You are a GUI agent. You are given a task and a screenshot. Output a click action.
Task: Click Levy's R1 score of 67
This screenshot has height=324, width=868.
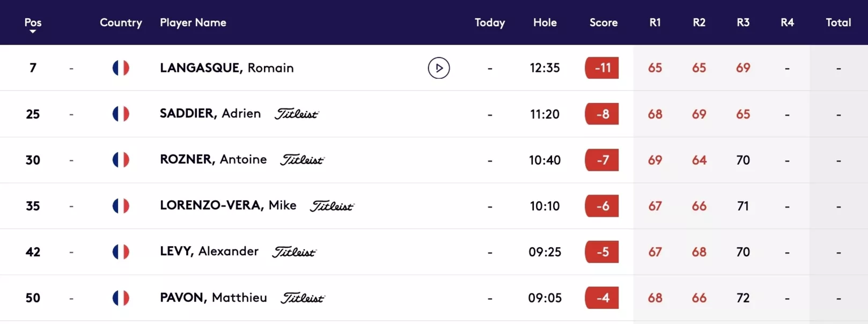[655, 252]
